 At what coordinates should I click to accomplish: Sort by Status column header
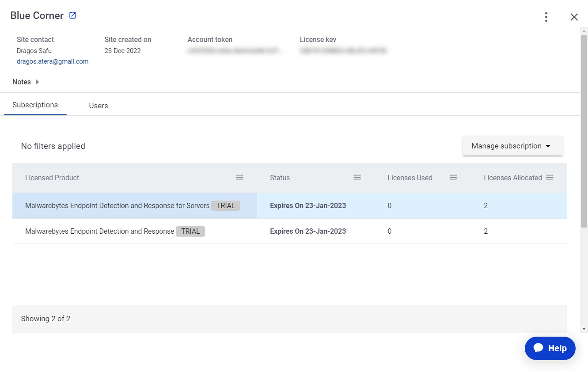coord(280,178)
